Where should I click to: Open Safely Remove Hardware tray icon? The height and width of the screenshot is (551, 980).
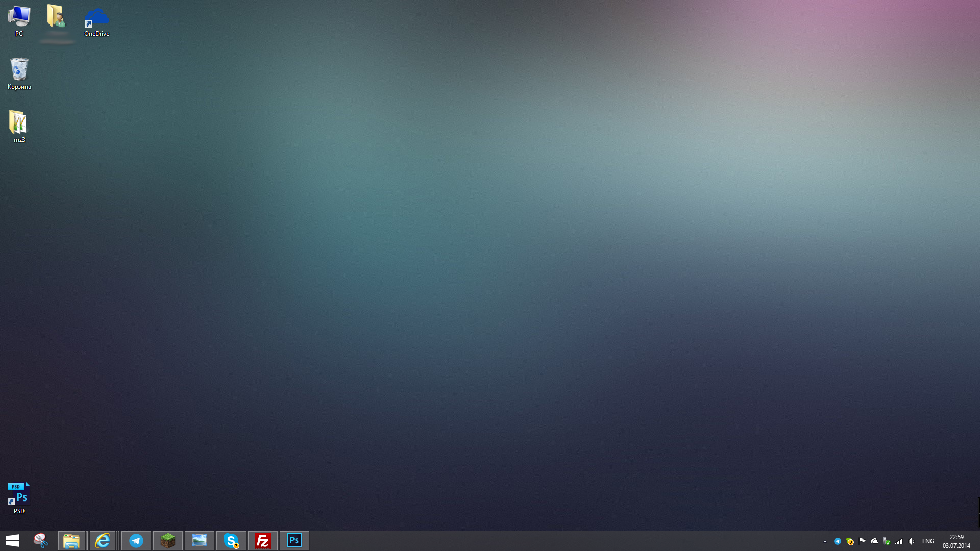click(x=887, y=541)
